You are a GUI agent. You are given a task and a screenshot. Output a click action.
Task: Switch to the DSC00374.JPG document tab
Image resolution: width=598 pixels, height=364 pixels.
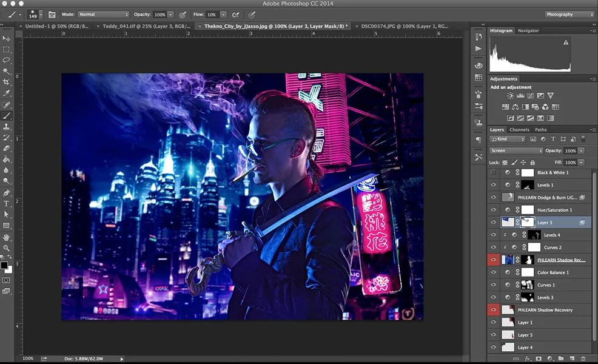pyautogui.click(x=404, y=26)
